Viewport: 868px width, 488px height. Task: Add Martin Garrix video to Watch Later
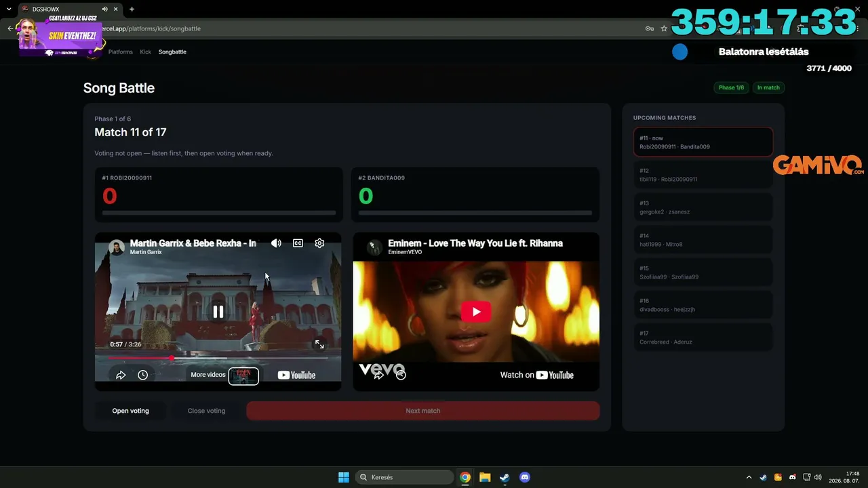click(x=142, y=375)
